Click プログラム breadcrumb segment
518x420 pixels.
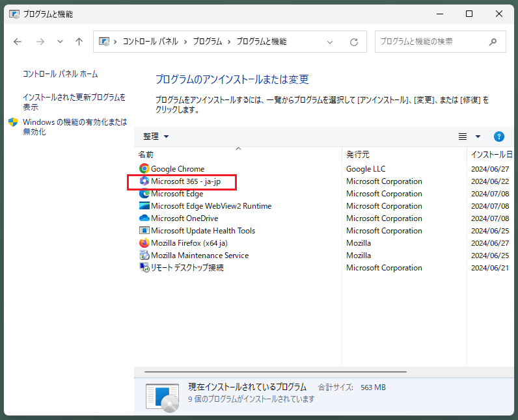pos(208,42)
